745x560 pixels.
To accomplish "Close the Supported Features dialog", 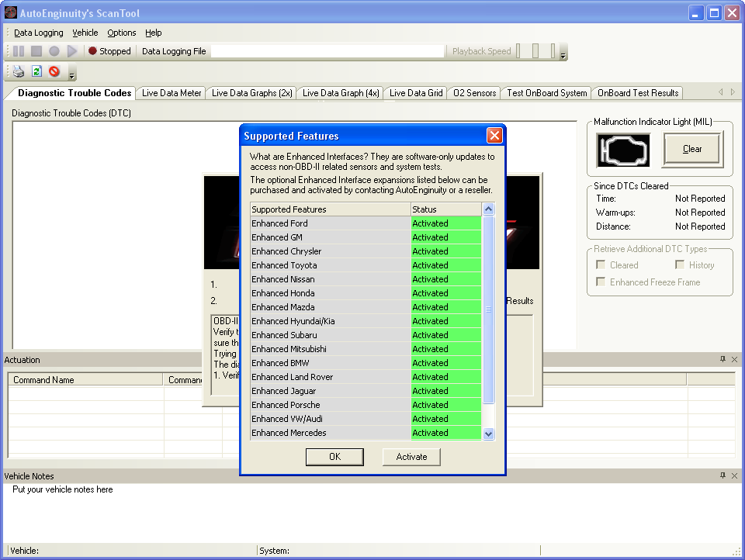I will [494, 136].
